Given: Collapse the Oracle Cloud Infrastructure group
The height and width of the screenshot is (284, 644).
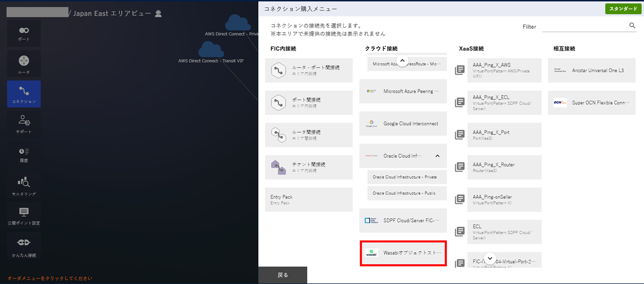Looking at the screenshot, I should [437, 156].
